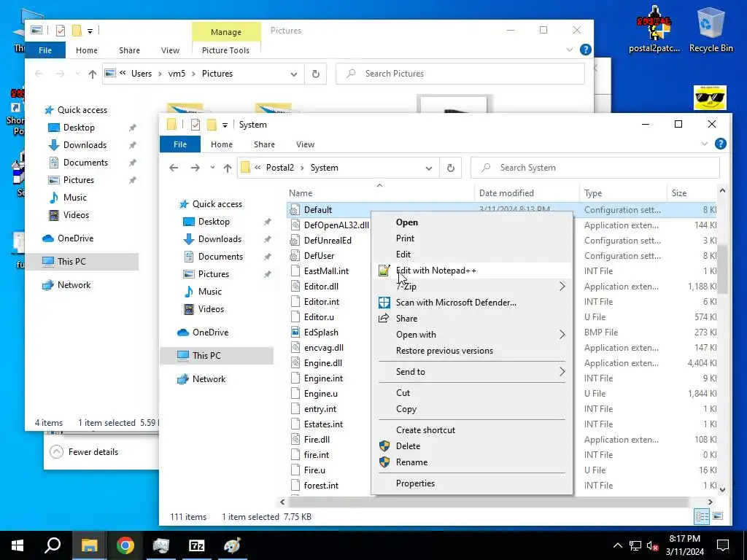The width and height of the screenshot is (747, 560).
Task: Select Music in System window sidebar
Action: (209, 292)
